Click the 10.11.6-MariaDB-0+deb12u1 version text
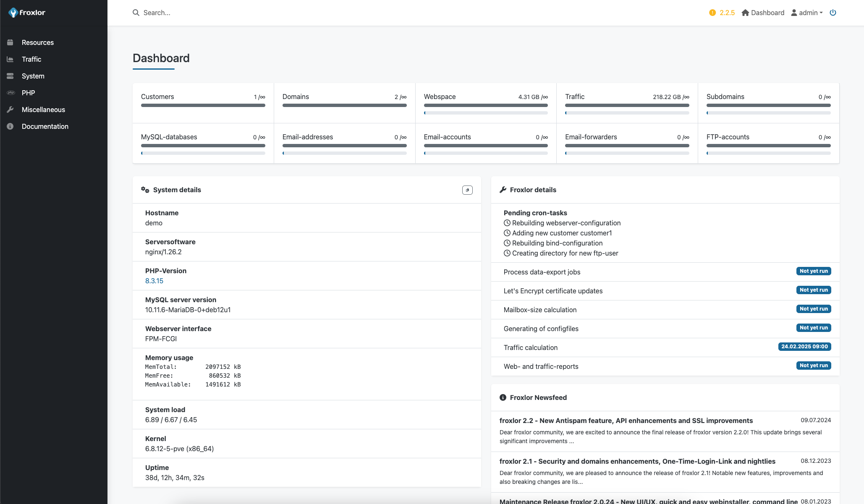 188,310
